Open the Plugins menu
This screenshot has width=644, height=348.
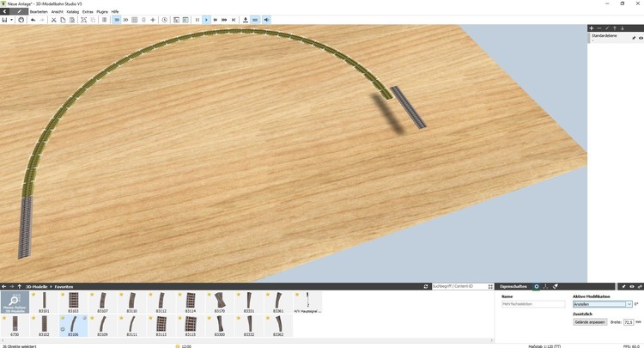click(x=102, y=12)
